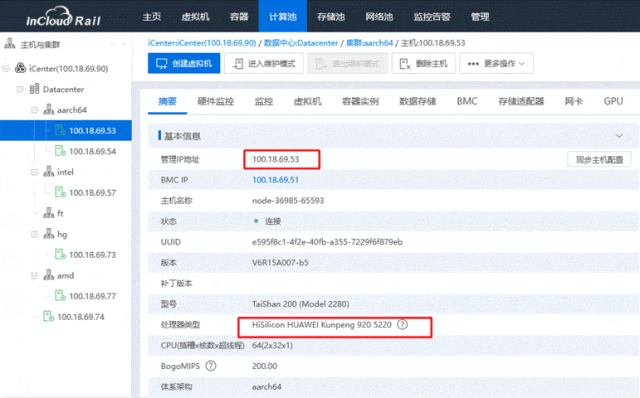This screenshot has width=640, height=398.
Task: Click the 进入维护模式 button
Action: (264, 63)
